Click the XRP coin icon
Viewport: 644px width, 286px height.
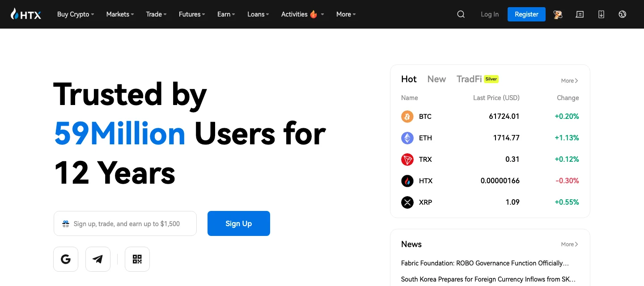[x=407, y=202]
